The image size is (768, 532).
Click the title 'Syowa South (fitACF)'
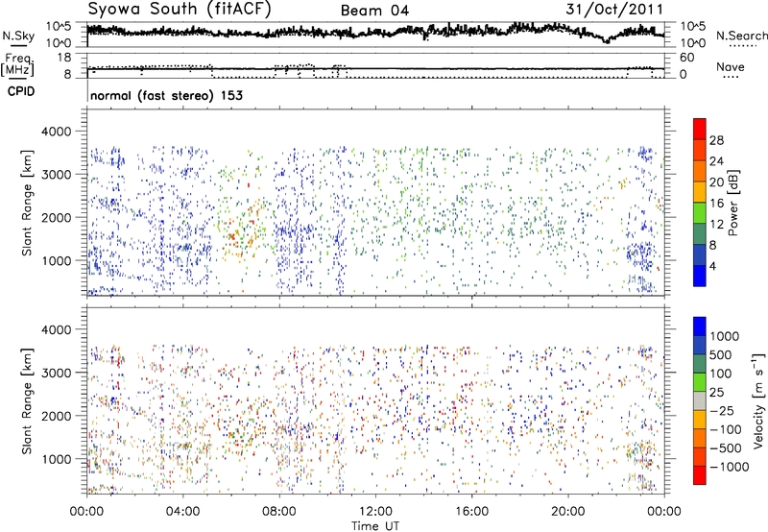click(x=180, y=9)
